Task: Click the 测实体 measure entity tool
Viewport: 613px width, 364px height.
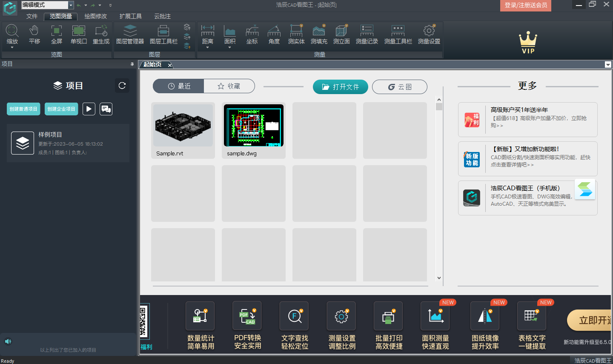Action: point(296,34)
